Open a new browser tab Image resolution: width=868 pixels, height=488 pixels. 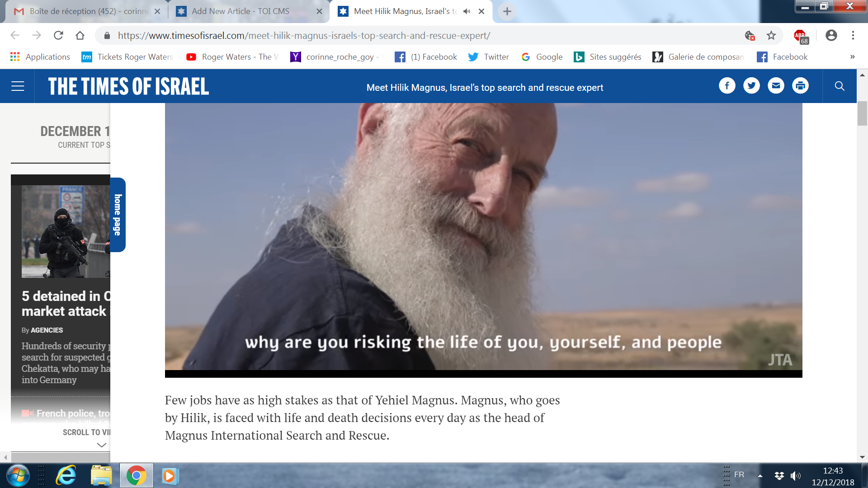tap(507, 11)
